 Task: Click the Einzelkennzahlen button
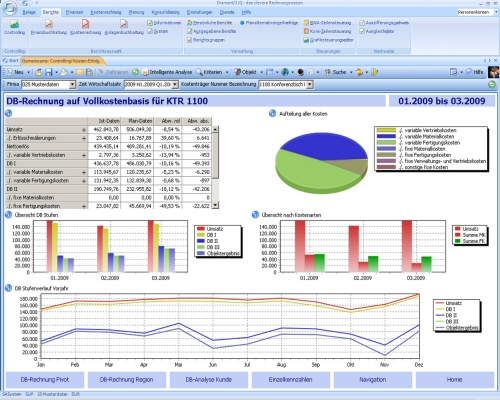click(x=291, y=380)
